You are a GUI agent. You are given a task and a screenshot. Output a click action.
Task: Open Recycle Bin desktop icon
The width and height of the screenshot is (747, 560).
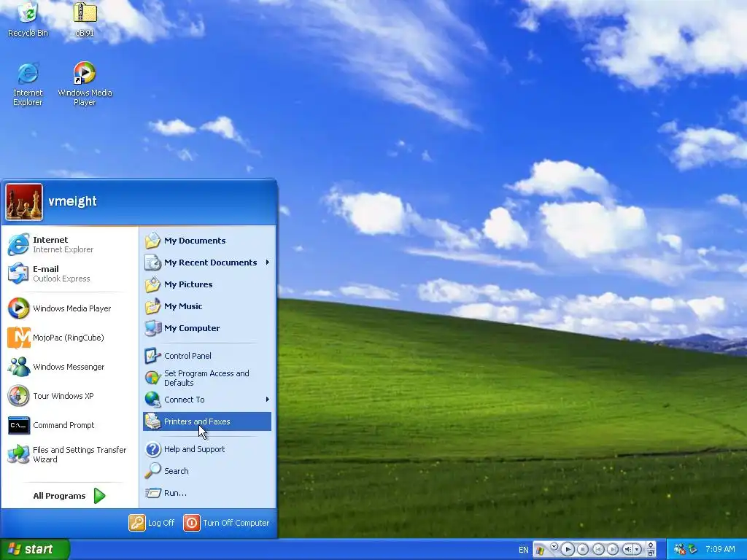pos(28,20)
